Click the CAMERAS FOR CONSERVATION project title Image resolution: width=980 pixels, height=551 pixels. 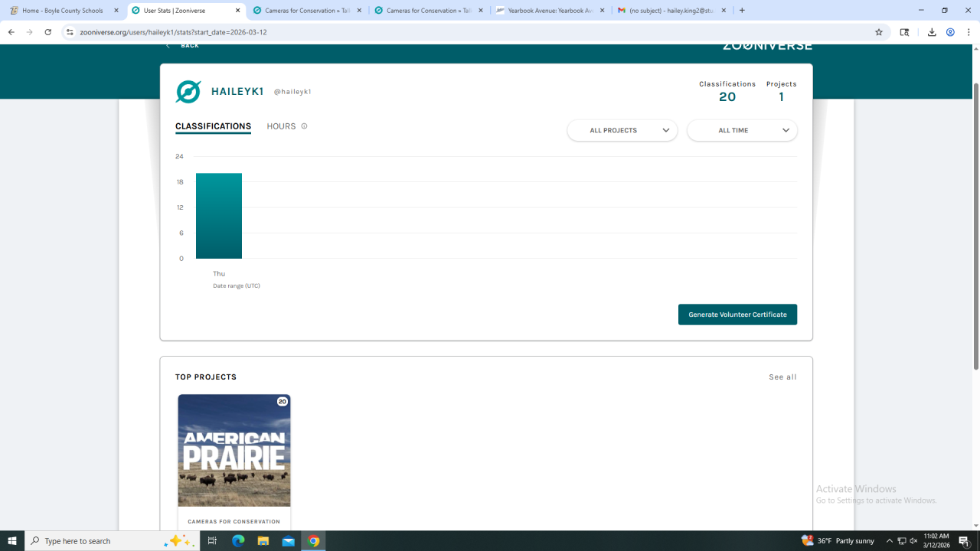[234, 522]
